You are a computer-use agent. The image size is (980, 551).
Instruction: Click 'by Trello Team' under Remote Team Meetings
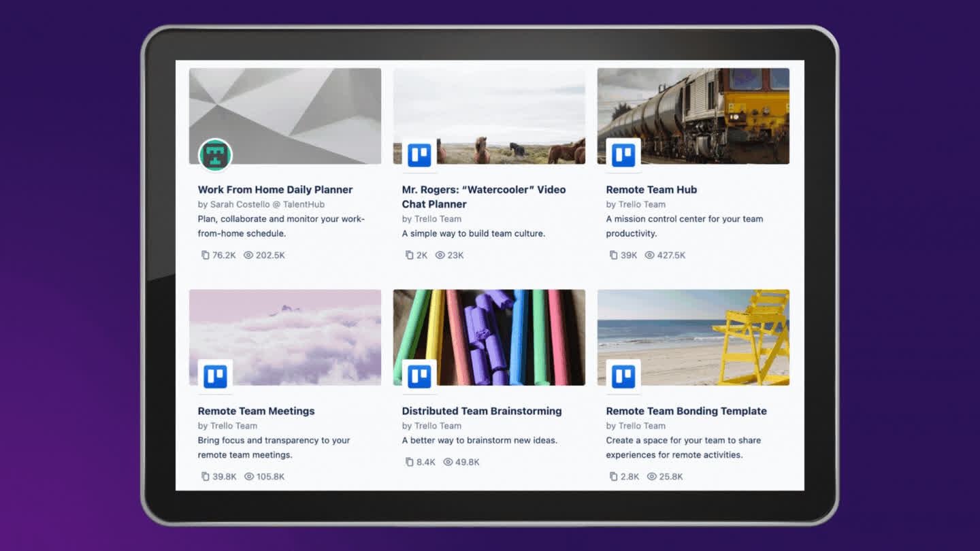click(x=227, y=426)
